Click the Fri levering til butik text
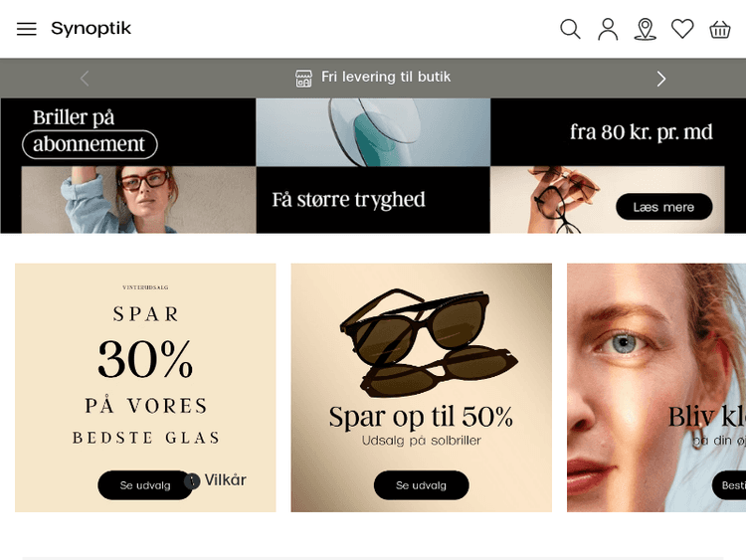 (x=386, y=77)
